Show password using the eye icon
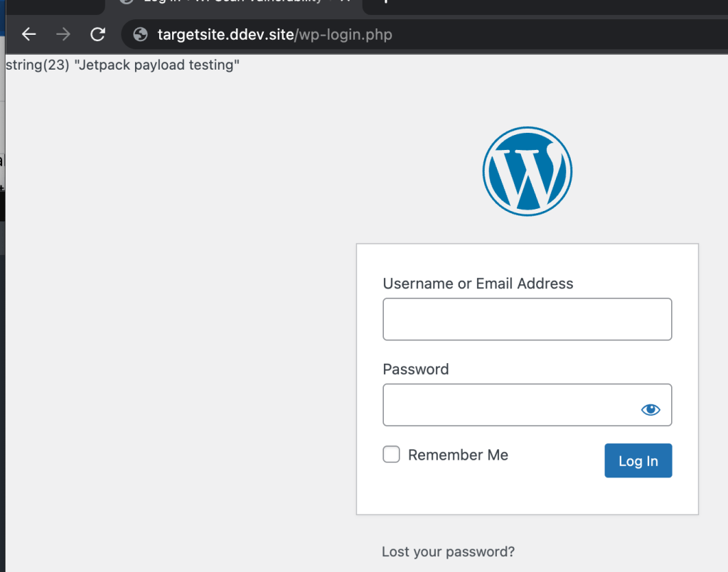This screenshot has height=572, width=728. 651,409
